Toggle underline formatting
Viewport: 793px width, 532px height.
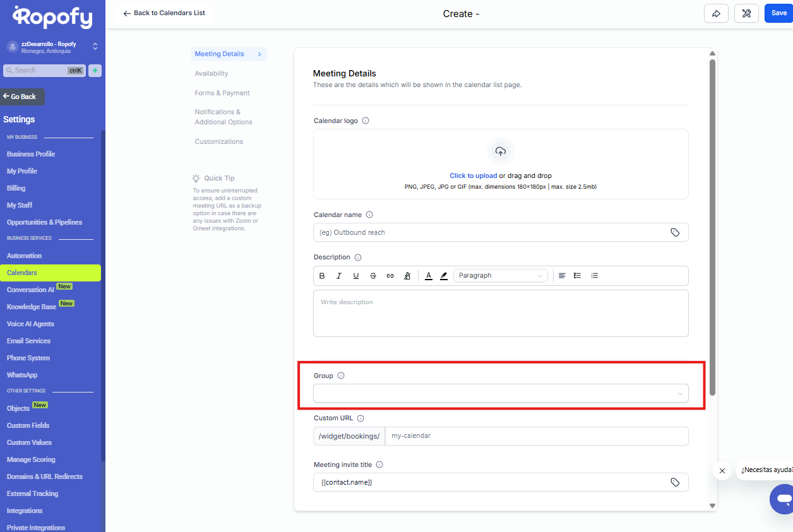point(356,276)
